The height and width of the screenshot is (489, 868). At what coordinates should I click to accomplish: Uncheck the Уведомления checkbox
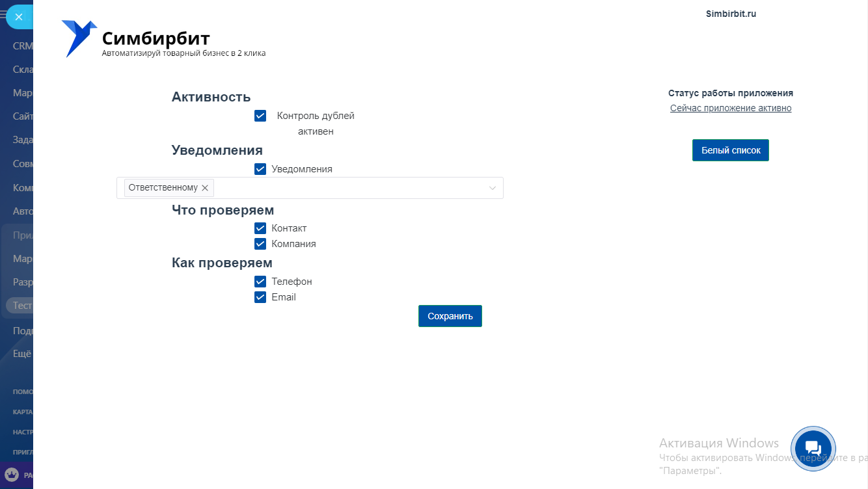(260, 169)
